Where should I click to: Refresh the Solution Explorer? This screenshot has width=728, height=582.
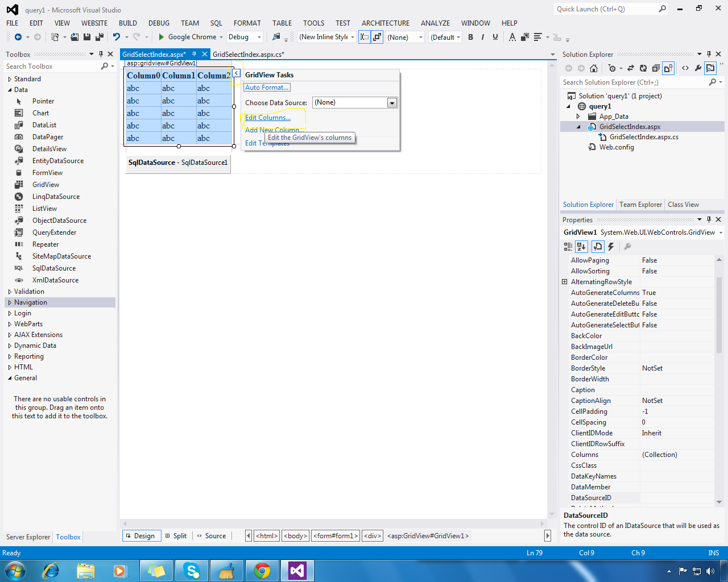(x=643, y=68)
